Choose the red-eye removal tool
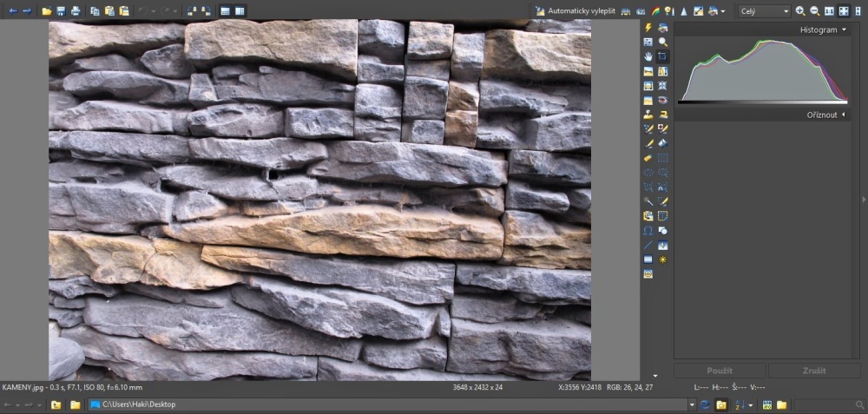Viewport: 868px width, 414px height. 662,100
